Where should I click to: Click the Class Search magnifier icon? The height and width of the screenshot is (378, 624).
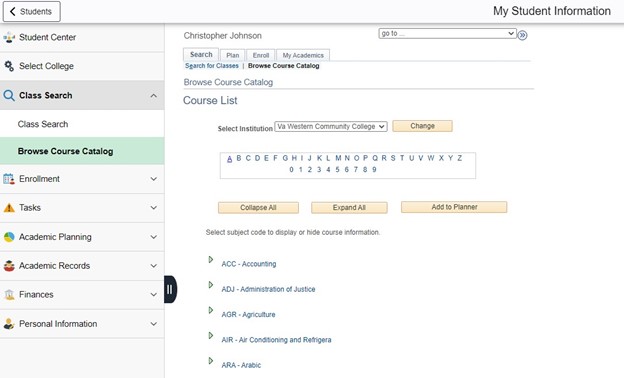coord(9,95)
